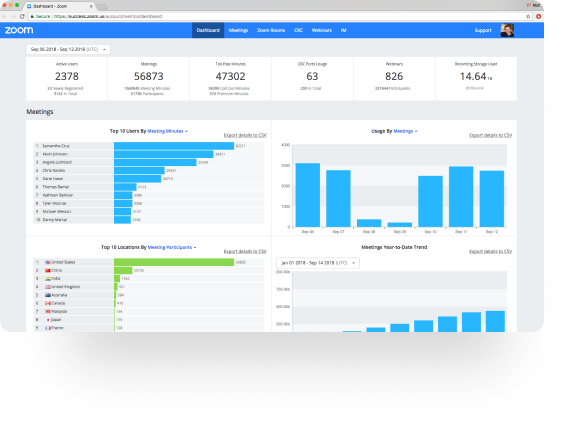
Task: Click the Support link
Action: click(483, 30)
